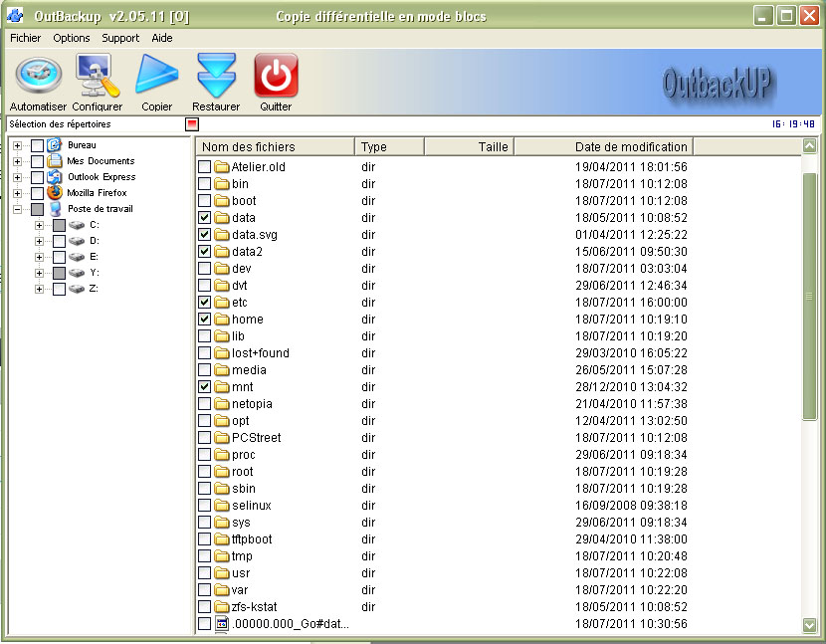The width and height of the screenshot is (826, 644).
Task: Uncheck the home folder checkbox
Action: (x=204, y=319)
